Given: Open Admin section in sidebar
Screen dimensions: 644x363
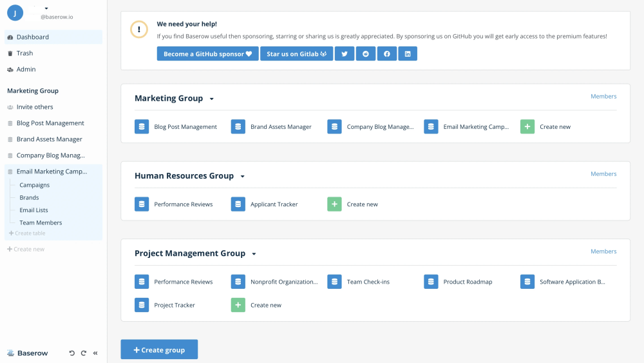Looking at the screenshot, I should coord(26,70).
